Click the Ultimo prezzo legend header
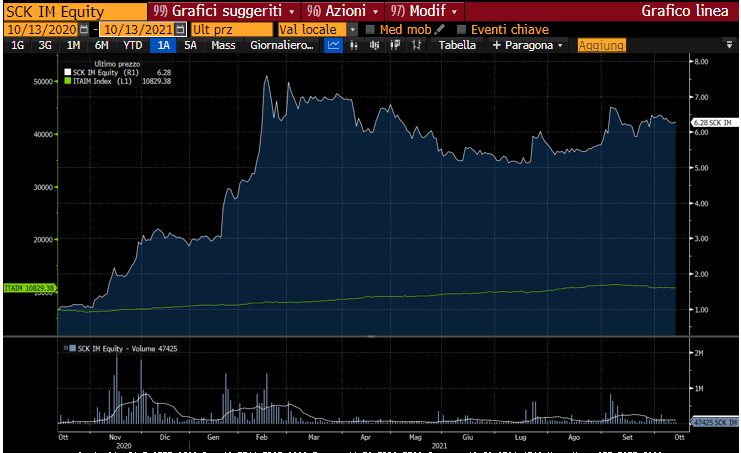The image size is (741, 453). [117, 64]
